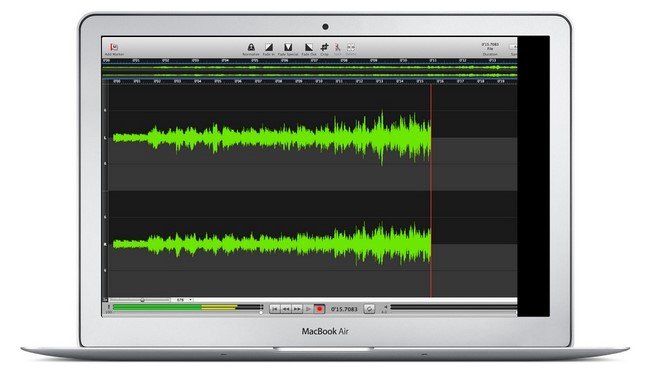This screenshot has width=650, height=372.
Task: Click the Delete icon in toolbar
Action: click(351, 47)
